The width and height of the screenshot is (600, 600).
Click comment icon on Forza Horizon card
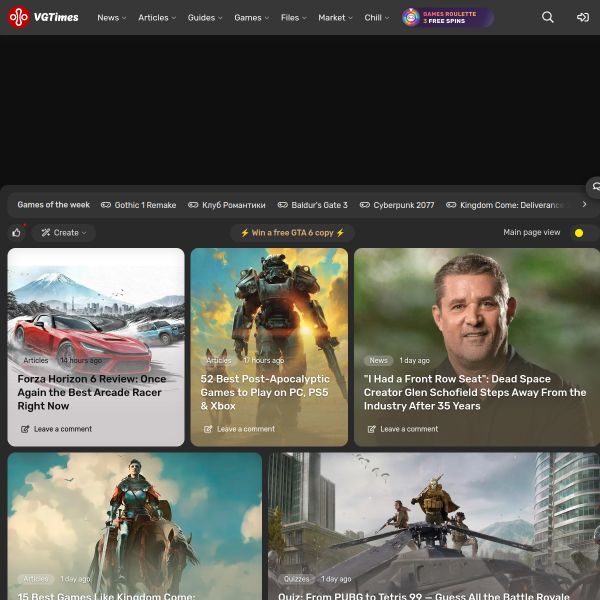pyautogui.click(x=25, y=429)
